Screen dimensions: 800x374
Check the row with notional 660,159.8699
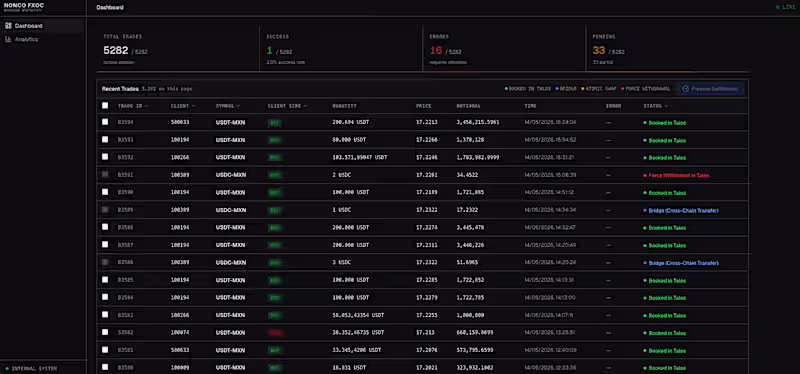click(x=105, y=332)
